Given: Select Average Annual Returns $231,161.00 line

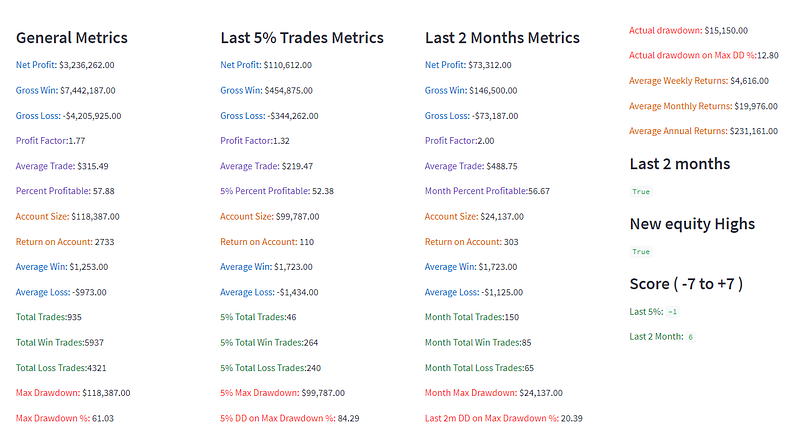Looking at the screenshot, I should point(703,131).
